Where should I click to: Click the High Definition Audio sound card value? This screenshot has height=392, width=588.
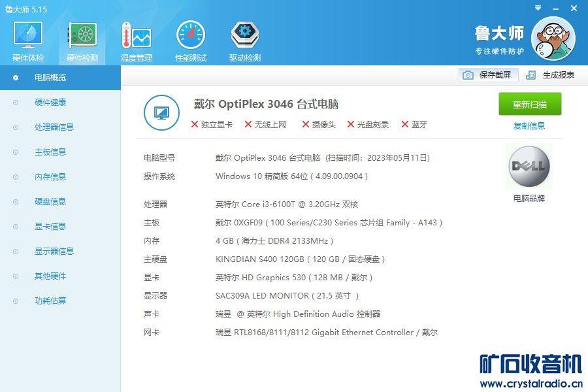tap(298, 314)
